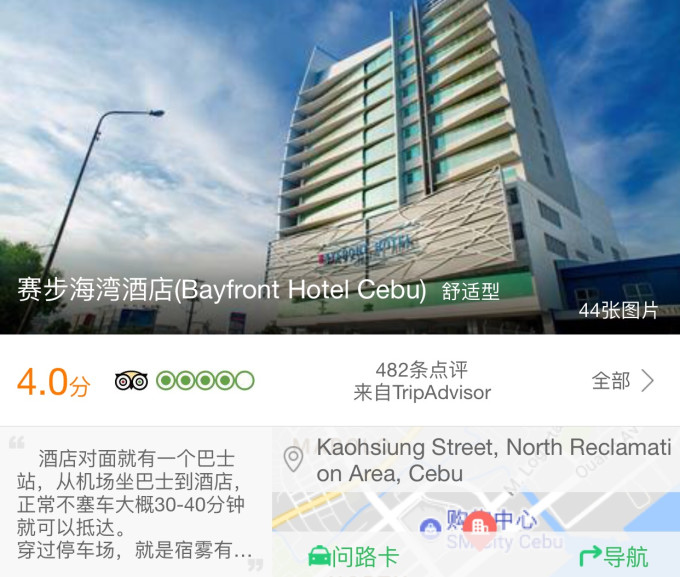Expand all reviews via the 全部 chevron
This screenshot has width=680, height=577.
coord(647,381)
